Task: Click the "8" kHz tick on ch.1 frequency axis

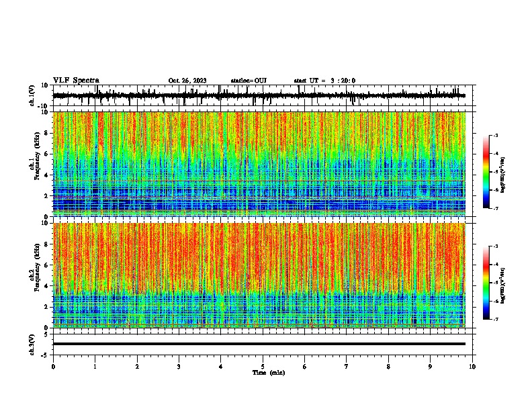Action: (x=47, y=133)
